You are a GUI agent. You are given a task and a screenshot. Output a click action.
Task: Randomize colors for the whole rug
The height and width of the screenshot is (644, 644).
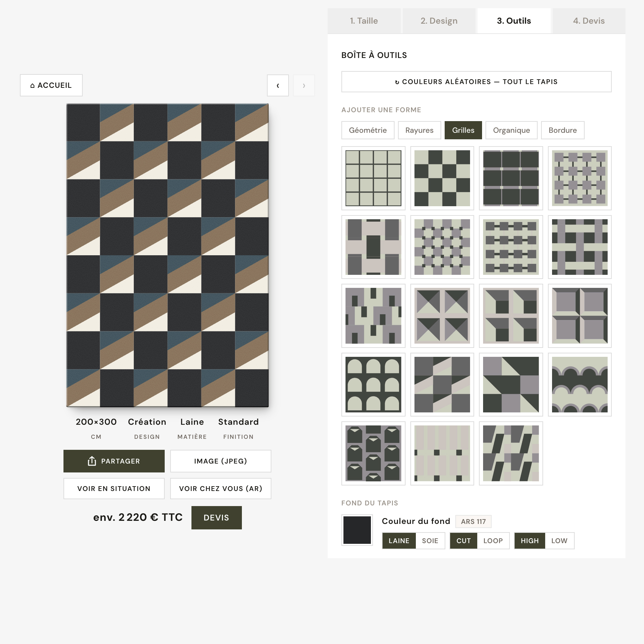[476, 82]
